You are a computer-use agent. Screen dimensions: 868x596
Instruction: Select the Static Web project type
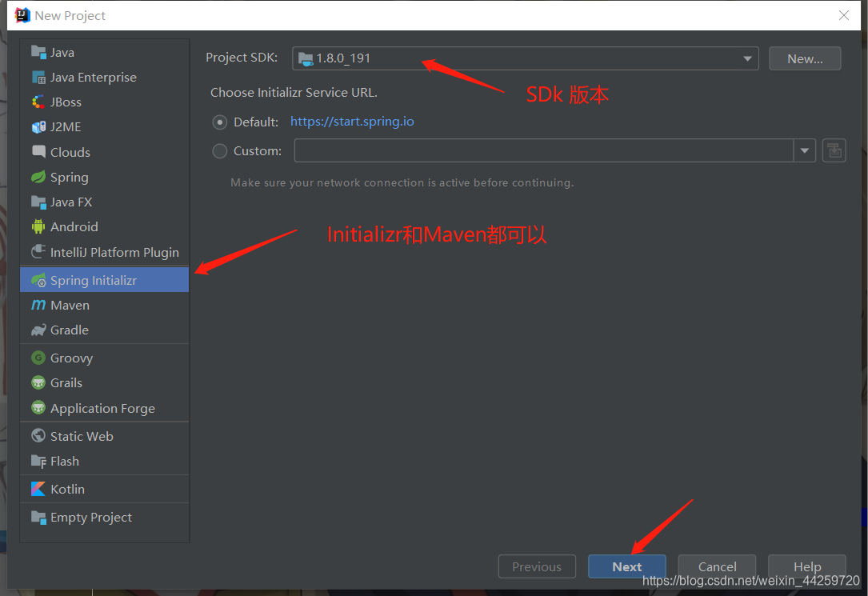pyautogui.click(x=81, y=435)
